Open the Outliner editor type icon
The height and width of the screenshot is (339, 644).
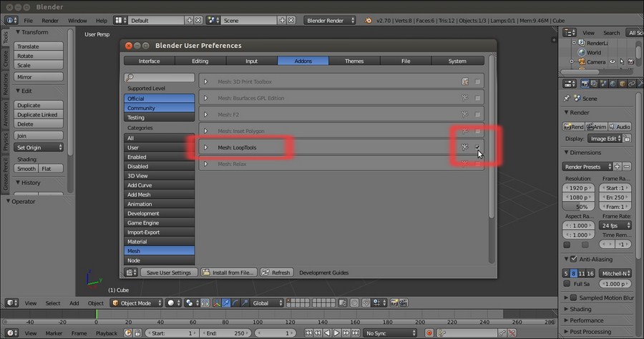click(x=570, y=32)
